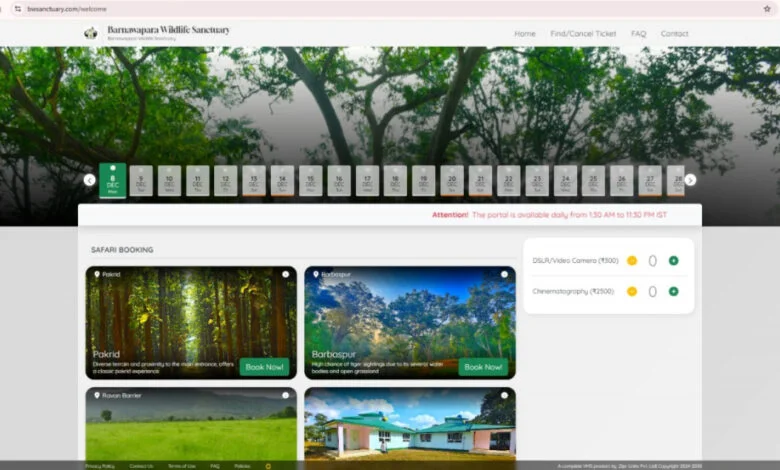Open the Privacy Policy footer link
The image size is (780, 470).
[x=100, y=466]
